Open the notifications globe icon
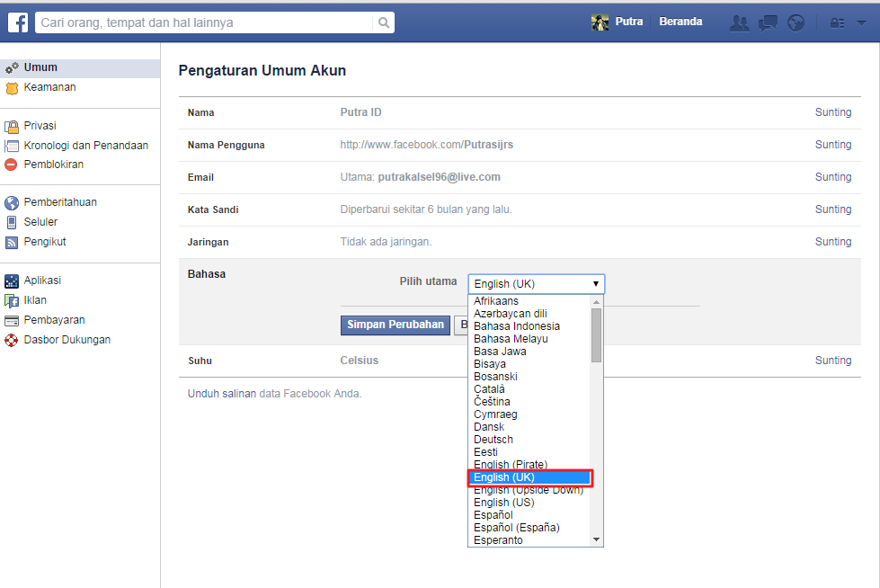The image size is (880, 588). point(796,21)
